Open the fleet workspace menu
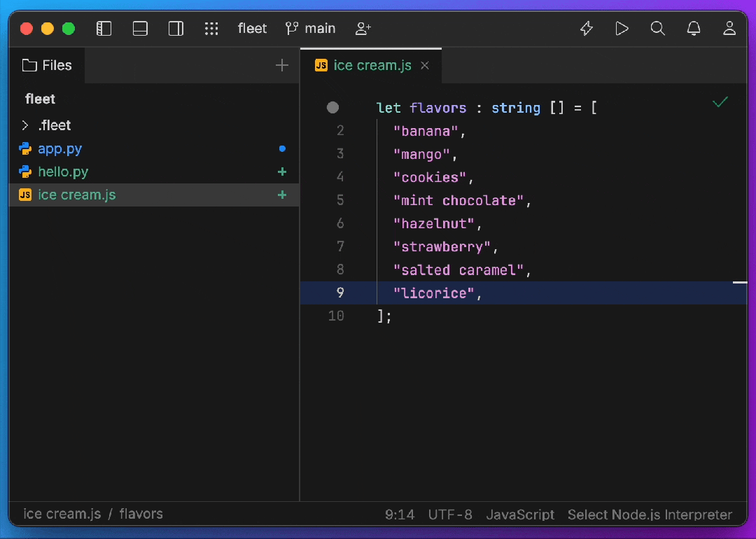The height and width of the screenshot is (539, 756). (x=252, y=29)
